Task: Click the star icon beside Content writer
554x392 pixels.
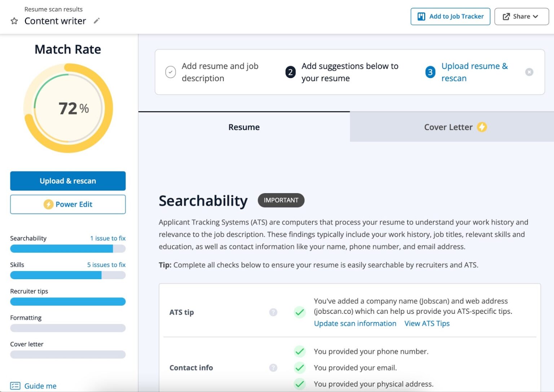Action: coord(14,21)
